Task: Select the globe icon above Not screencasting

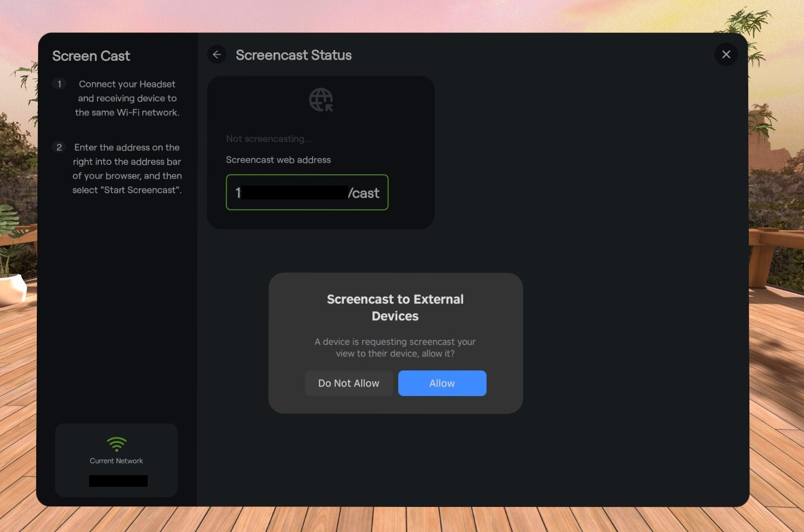Action: coord(320,99)
